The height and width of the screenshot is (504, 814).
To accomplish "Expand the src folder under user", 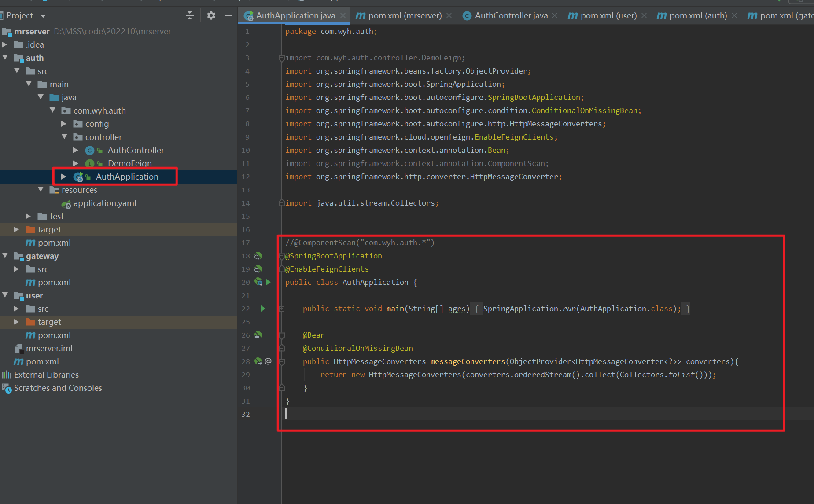I will click(x=16, y=309).
